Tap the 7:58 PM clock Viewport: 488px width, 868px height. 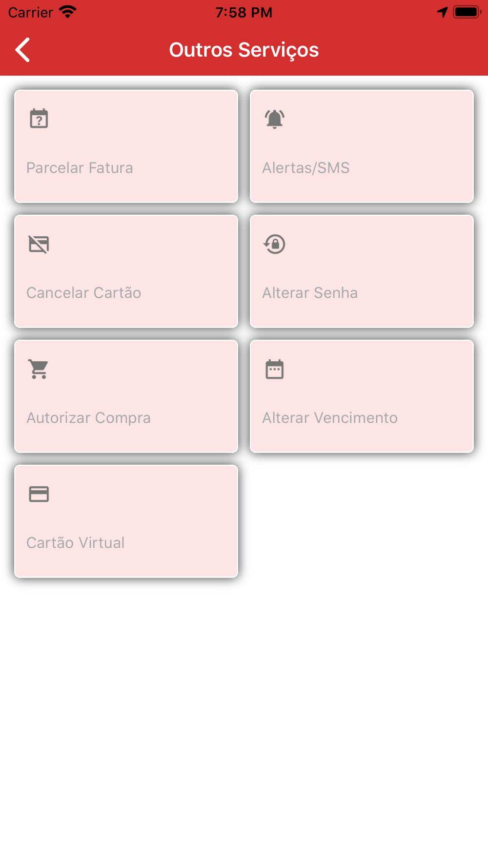244,12
